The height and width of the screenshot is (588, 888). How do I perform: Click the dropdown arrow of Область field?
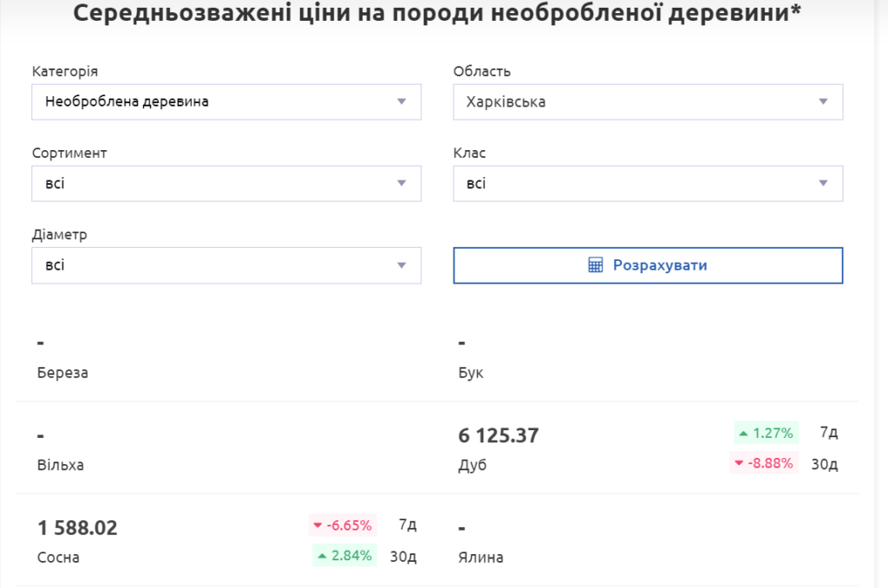[824, 101]
